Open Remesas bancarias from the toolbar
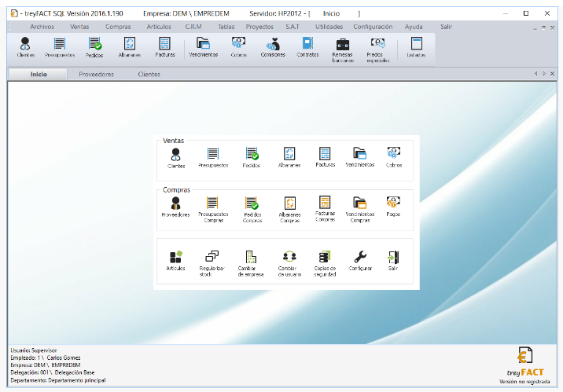Viewport: 563px width, 392px height. click(343, 49)
